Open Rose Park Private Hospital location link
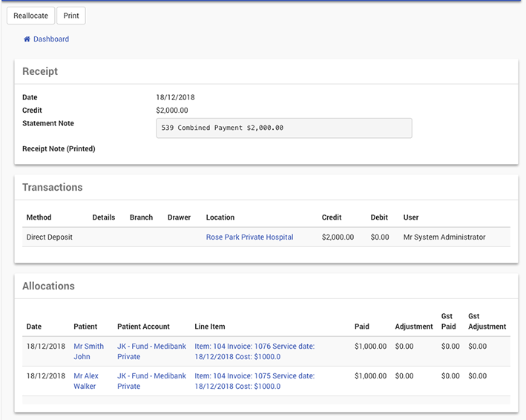The width and height of the screenshot is (526, 420). point(249,237)
